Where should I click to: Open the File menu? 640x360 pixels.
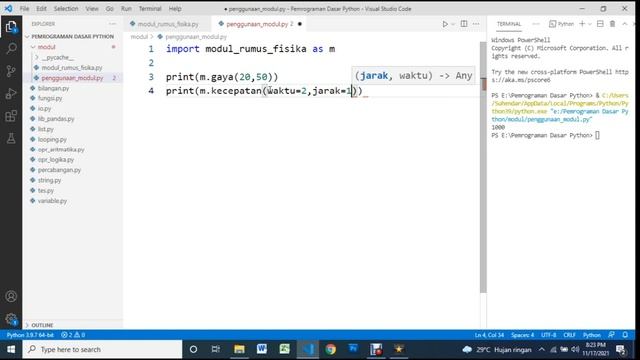point(24,9)
